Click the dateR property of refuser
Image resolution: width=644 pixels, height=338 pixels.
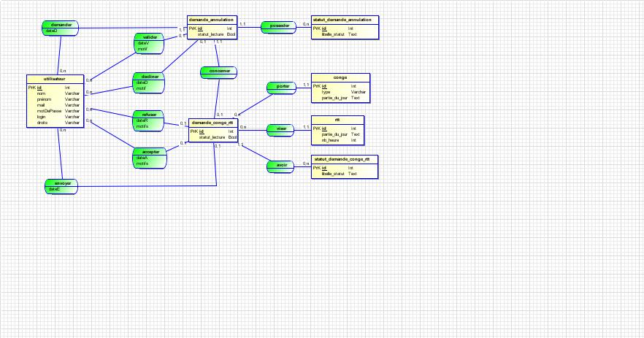pos(142,120)
